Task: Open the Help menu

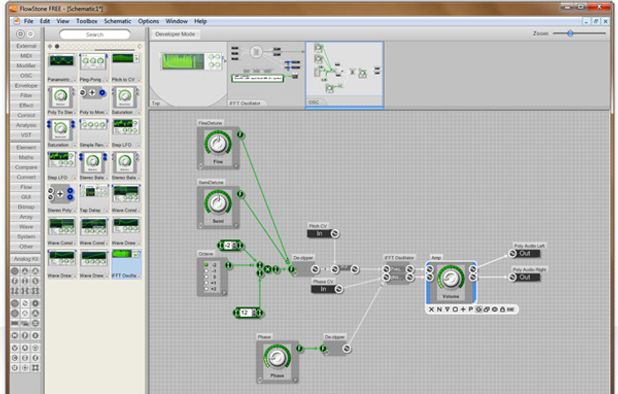Action: click(x=200, y=21)
